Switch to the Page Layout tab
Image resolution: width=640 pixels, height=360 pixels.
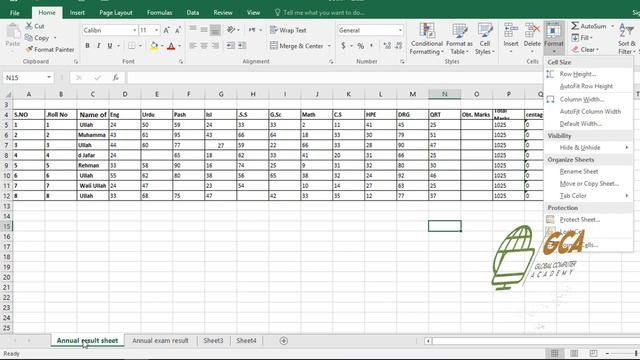pos(116,13)
